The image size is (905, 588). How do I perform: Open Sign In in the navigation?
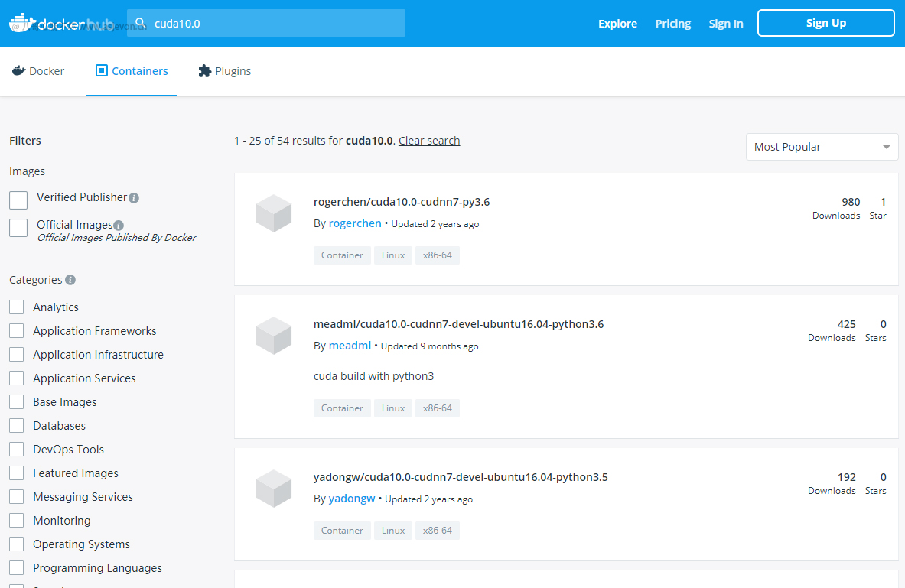726,24
